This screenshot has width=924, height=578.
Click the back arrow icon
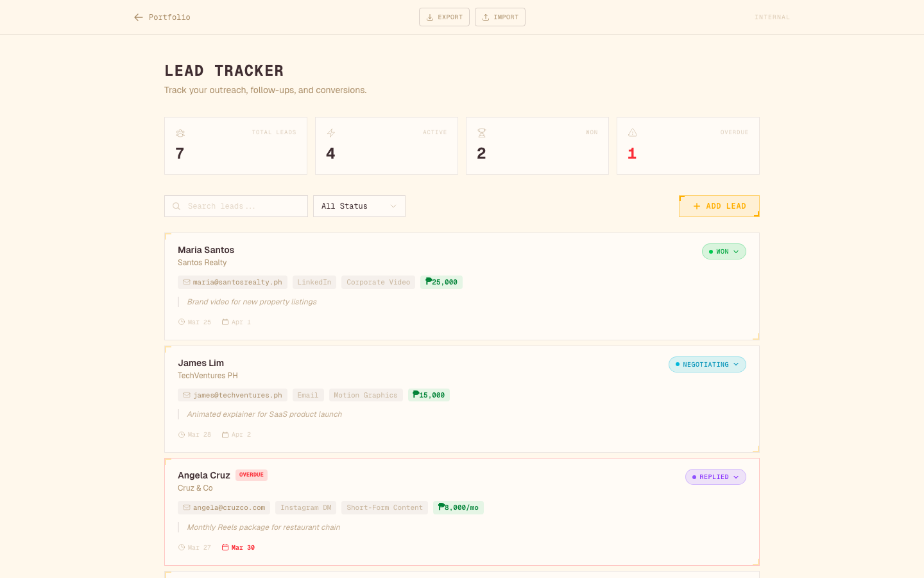[x=139, y=17]
